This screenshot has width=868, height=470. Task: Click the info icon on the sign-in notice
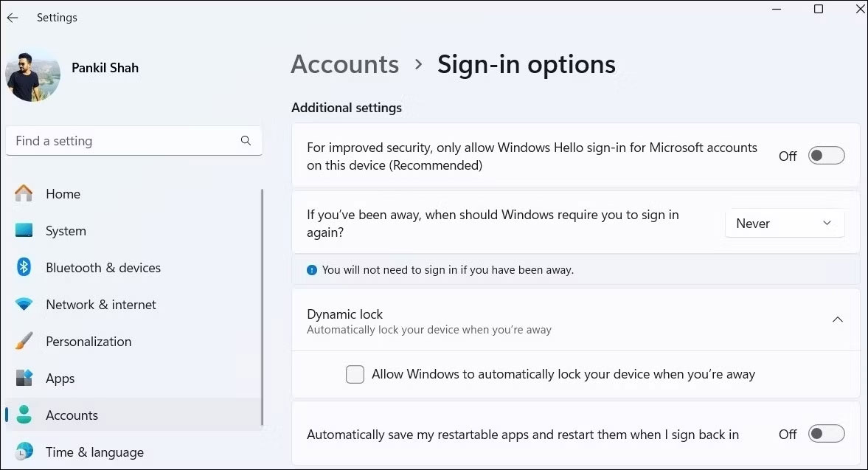click(311, 270)
